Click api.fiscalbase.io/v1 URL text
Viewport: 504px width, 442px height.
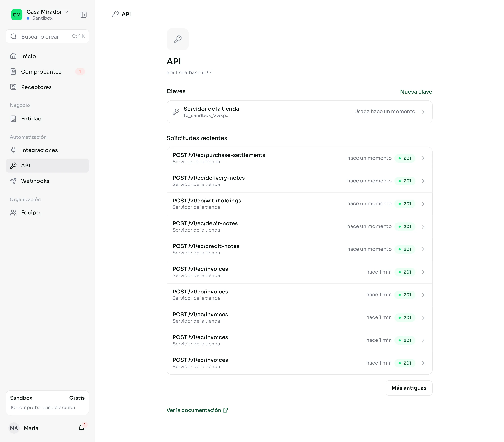pyautogui.click(x=190, y=72)
